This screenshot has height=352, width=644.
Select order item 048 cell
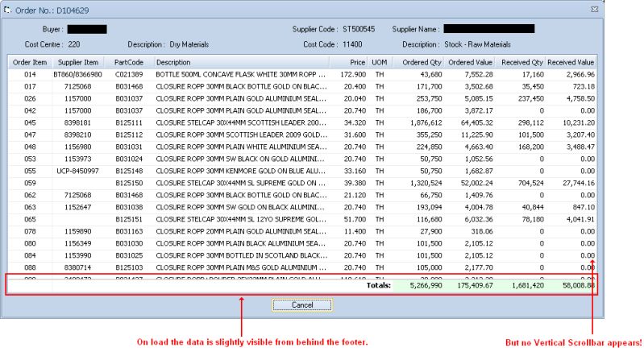point(30,147)
